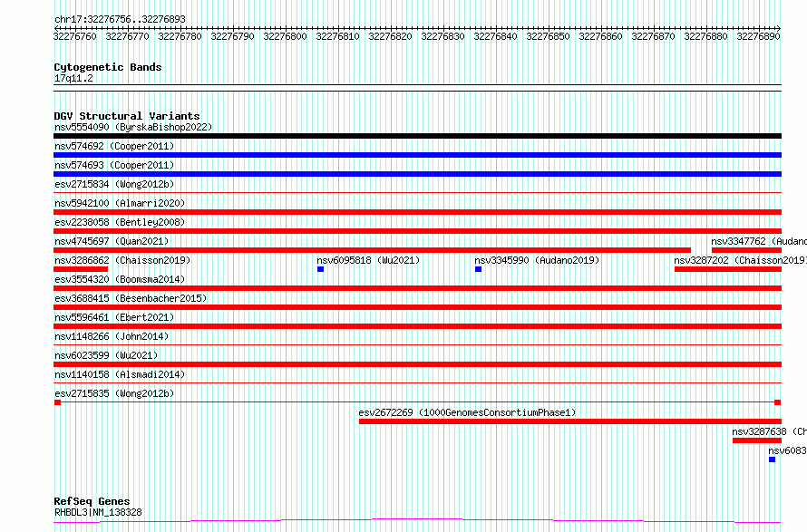Click the Cytogenetic Bands track title

tap(108, 67)
